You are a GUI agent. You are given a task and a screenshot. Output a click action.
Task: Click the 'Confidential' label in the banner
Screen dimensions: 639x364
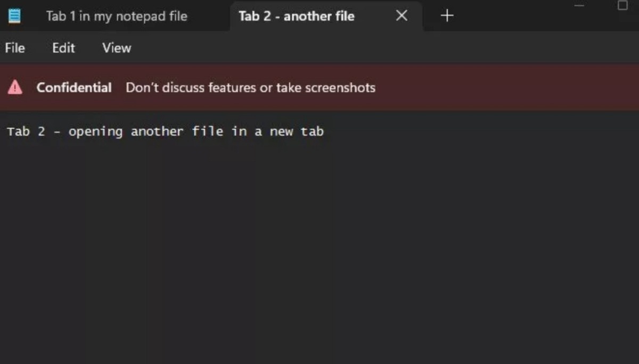74,87
